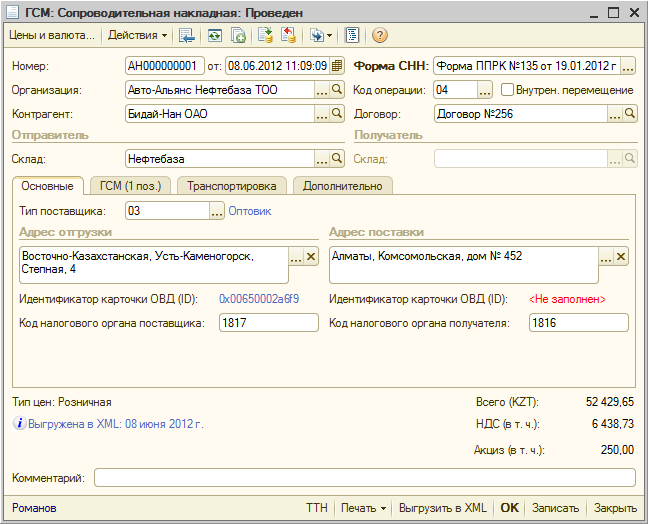Open the selection button for Тип поставщика
648x524 pixels.
(217, 211)
